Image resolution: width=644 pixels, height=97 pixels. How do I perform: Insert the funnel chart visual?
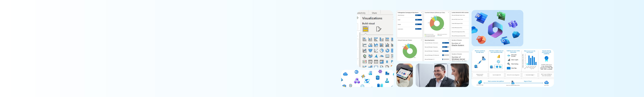coord(370,51)
